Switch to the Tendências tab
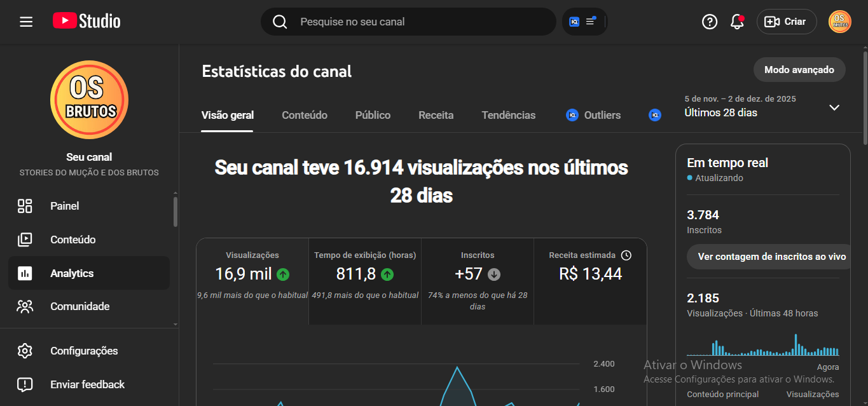Screen dimensions: 868x406 [x=509, y=115]
